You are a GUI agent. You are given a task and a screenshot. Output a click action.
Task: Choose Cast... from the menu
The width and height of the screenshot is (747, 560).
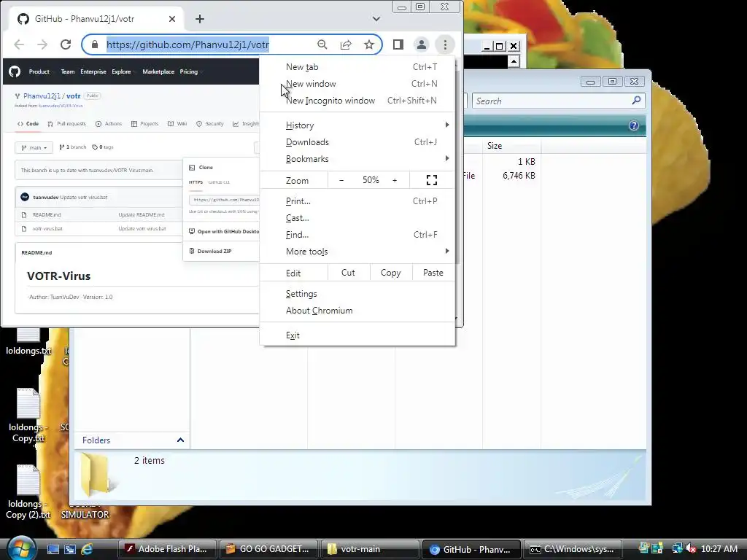coord(357,217)
